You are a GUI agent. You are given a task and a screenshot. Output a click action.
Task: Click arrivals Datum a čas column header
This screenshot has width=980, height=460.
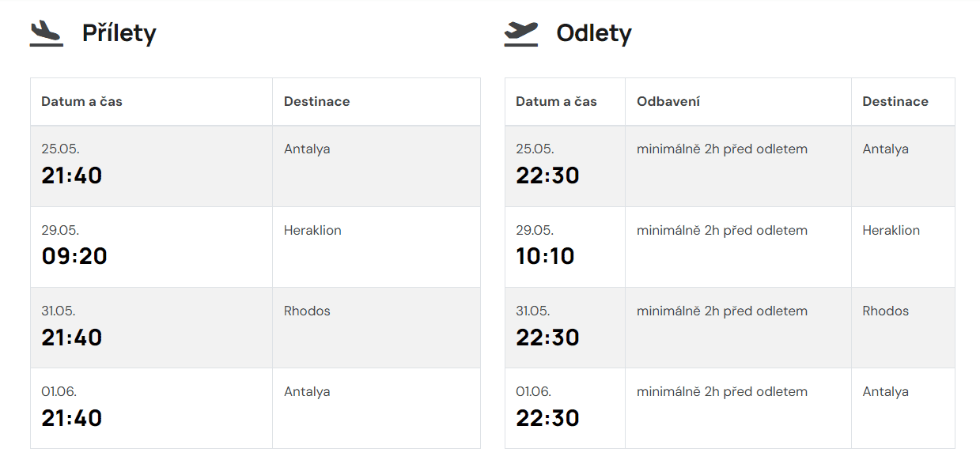81,101
